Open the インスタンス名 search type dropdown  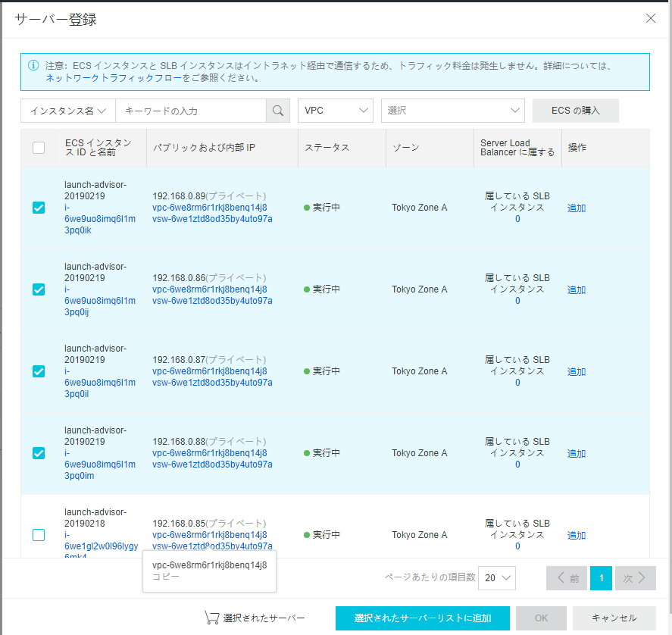(68, 111)
